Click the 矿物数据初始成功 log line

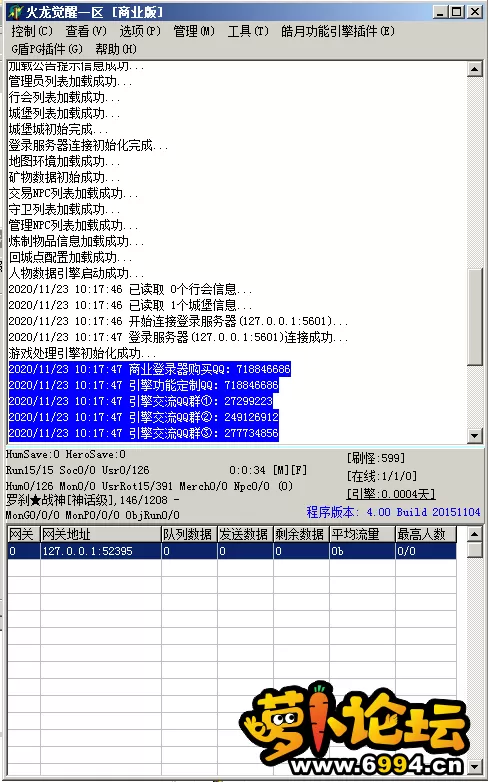[64, 178]
